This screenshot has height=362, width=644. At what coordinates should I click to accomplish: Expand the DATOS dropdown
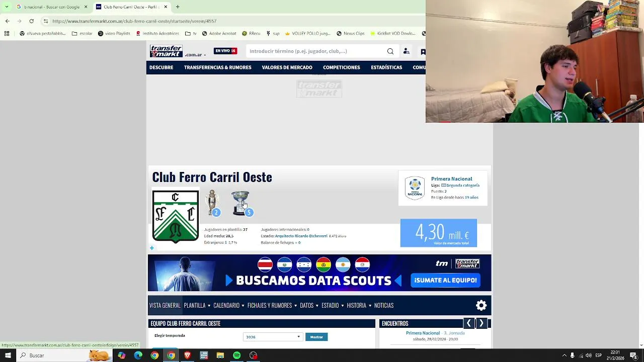[x=309, y=305]
